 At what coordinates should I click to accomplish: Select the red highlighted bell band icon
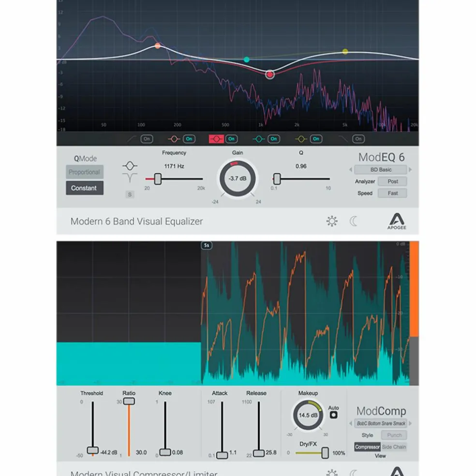tap(216, 139)
